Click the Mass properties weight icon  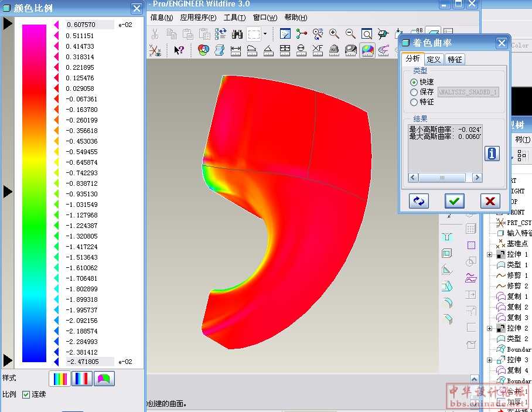pyautogui.click(x=334, y=50)
